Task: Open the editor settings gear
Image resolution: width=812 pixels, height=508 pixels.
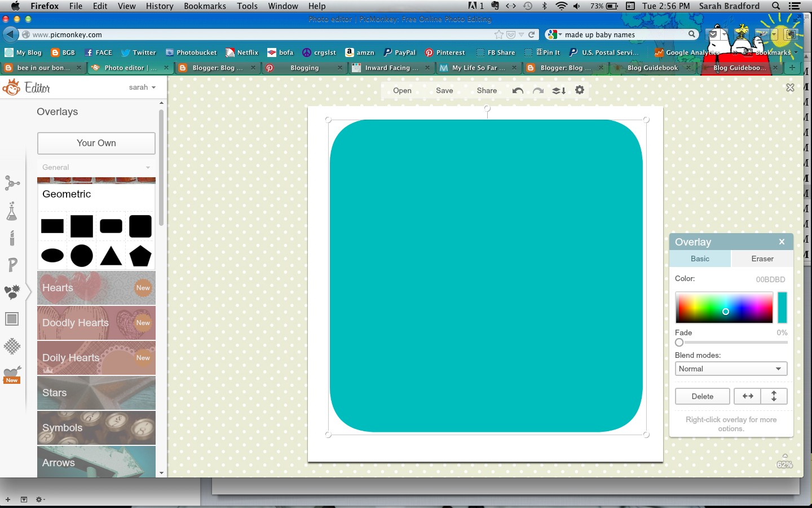Action: pos(580,90)
